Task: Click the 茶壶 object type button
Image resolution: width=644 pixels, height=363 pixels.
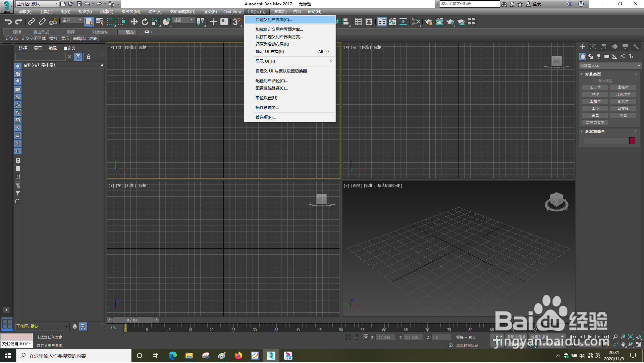Action: click(595, 115)
